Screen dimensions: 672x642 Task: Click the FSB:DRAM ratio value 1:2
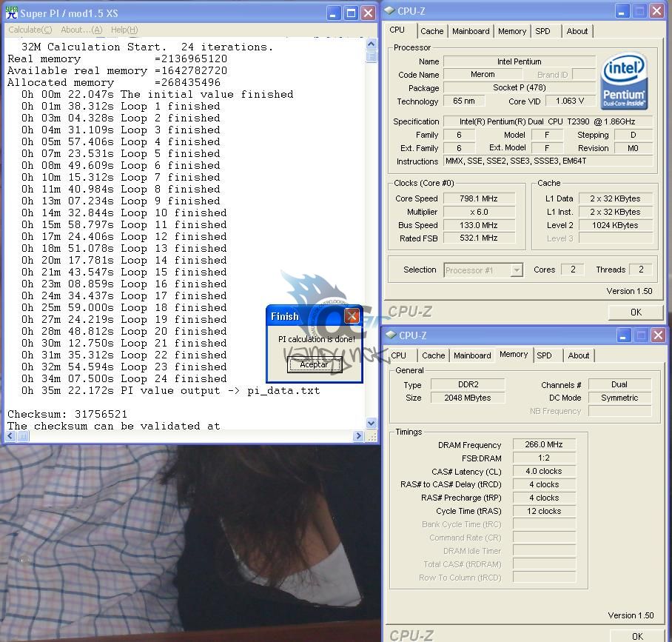click(x=544, y=458)
